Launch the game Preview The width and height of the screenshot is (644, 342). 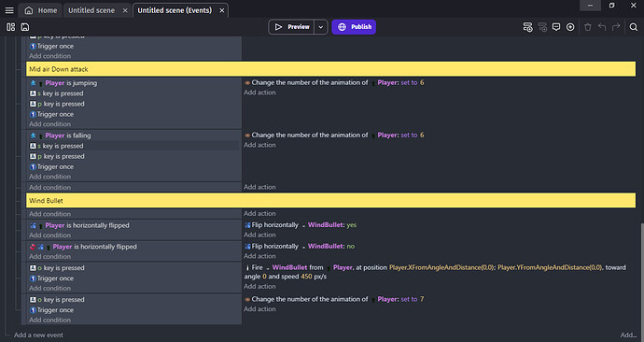click(x=291, y=27)
